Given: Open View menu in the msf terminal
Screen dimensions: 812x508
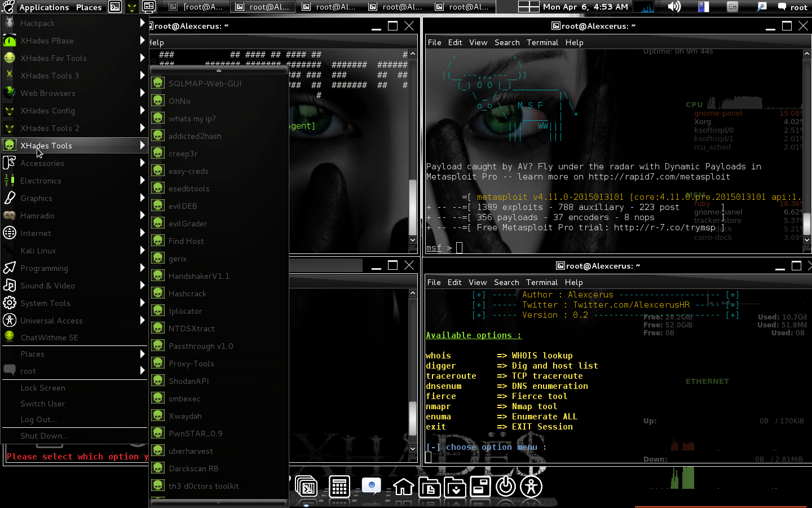Looking at the screenshot, I should (478, 42).
